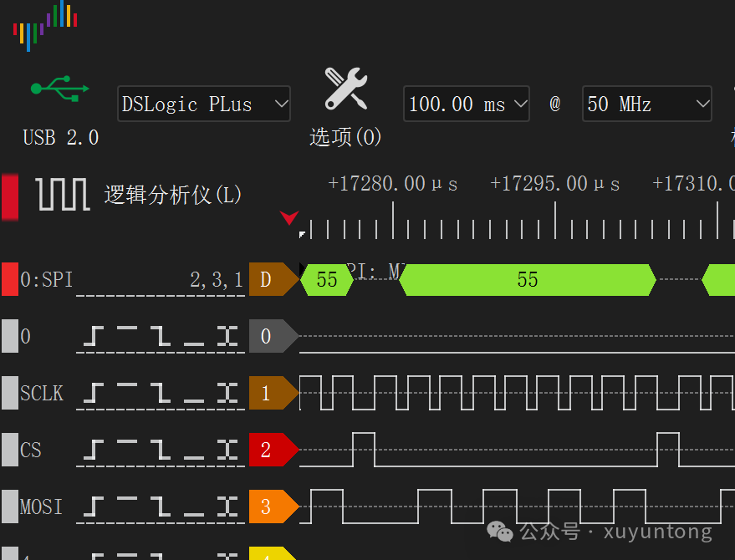The height and width of the screenshot is (560, 735).
Task: Set either-edge trigger on CS channel
Action: 227,450
